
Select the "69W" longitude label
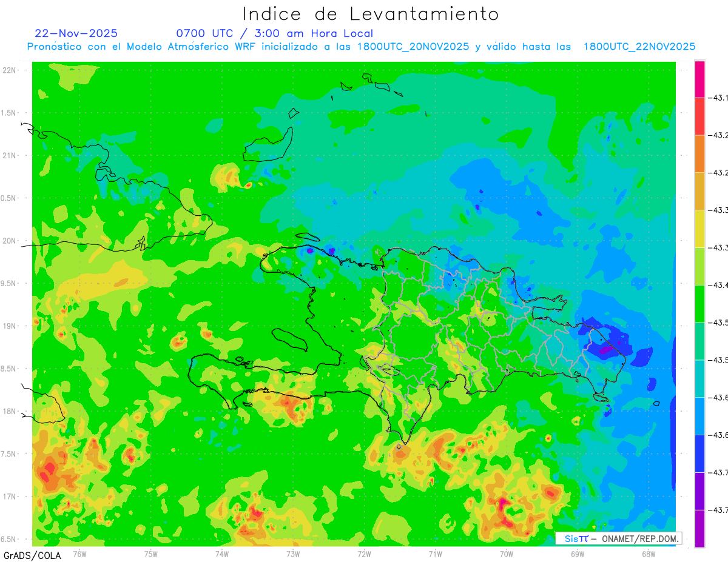pyautogui.click(x=577, y=554)
